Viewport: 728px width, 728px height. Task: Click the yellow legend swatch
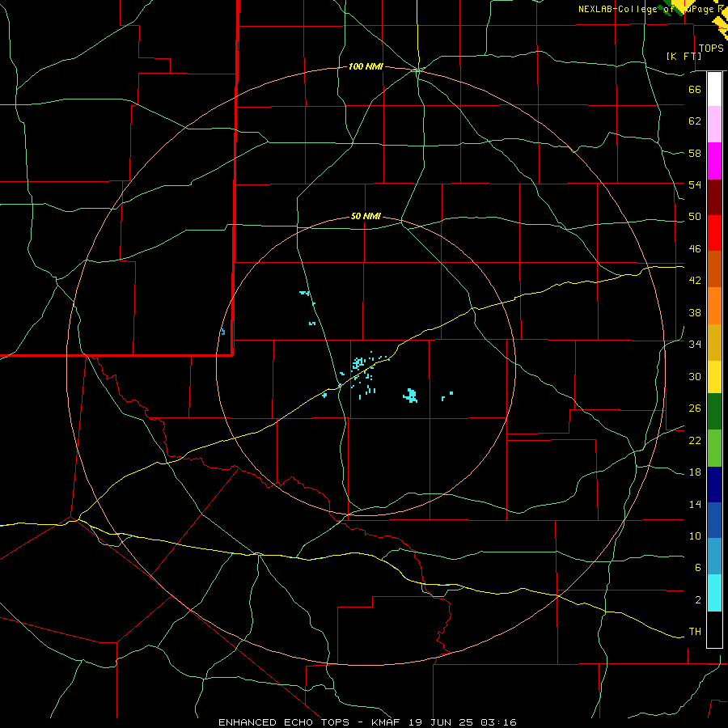[x=714, y=377]
